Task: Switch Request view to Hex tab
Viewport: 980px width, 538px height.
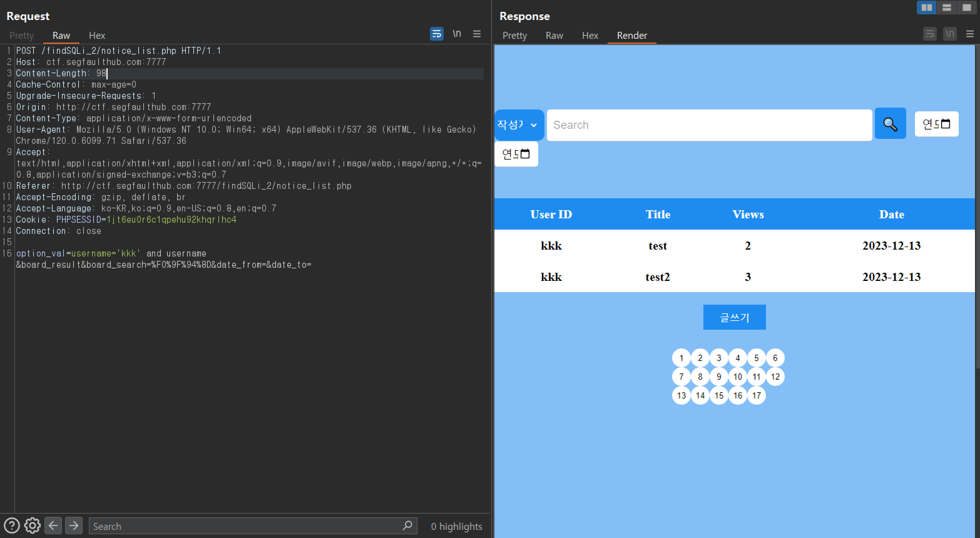Action: tap(97, 35)
